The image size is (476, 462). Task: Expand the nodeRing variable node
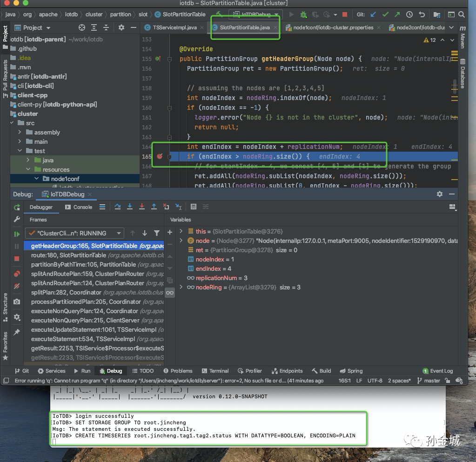point(181,287)
